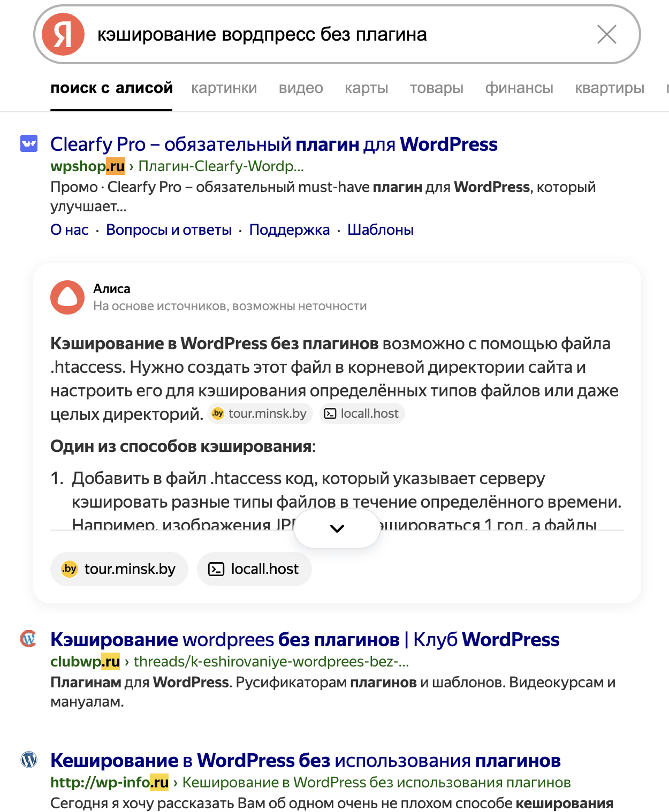Open the видео tab
Image resolution: width=669 pixels, height=812 pixels.
pos(301,88)
